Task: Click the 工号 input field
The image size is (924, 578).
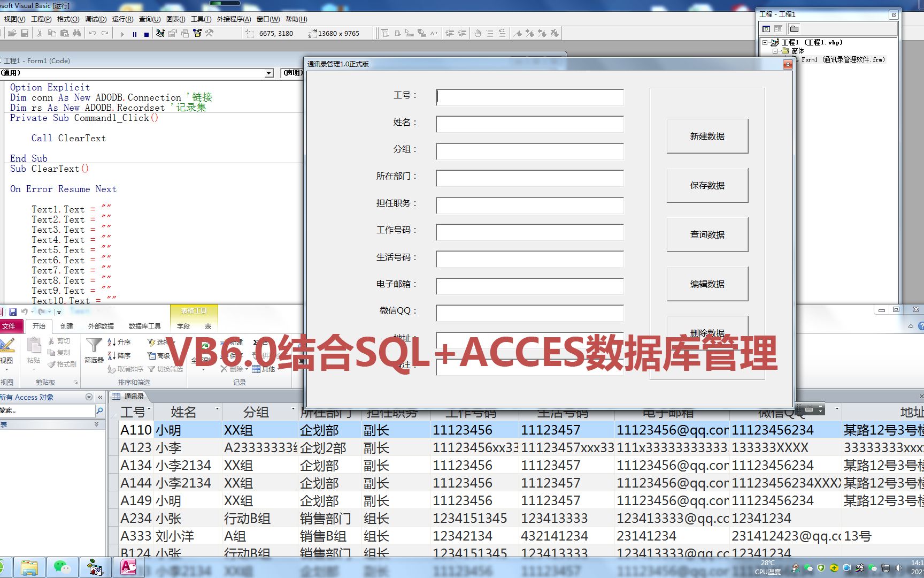Action: coord(530,97)
